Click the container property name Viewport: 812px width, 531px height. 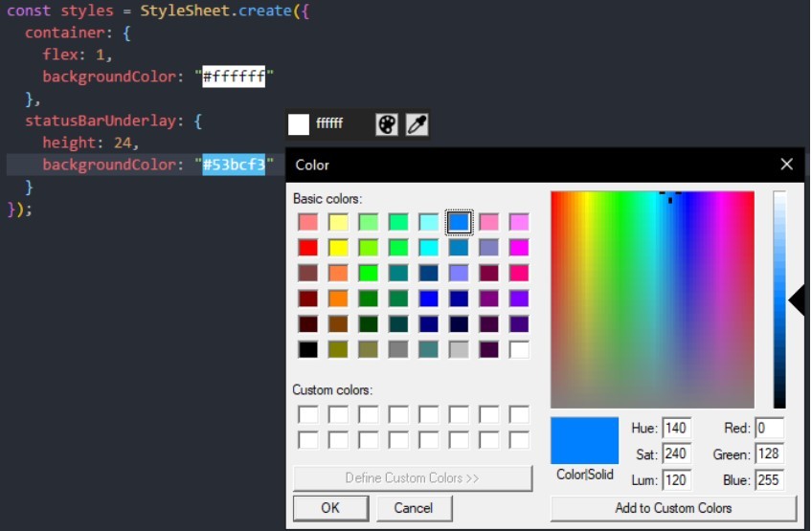coord(65,33)
